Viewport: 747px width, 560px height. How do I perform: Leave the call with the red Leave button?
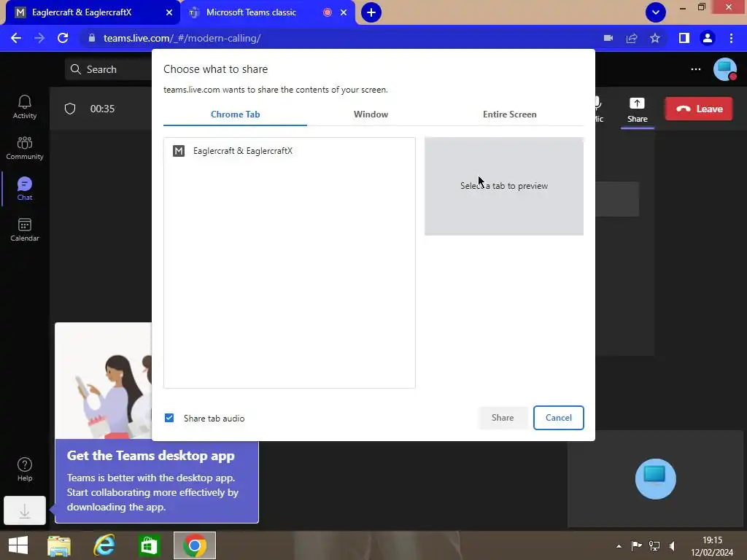point(698,109)
